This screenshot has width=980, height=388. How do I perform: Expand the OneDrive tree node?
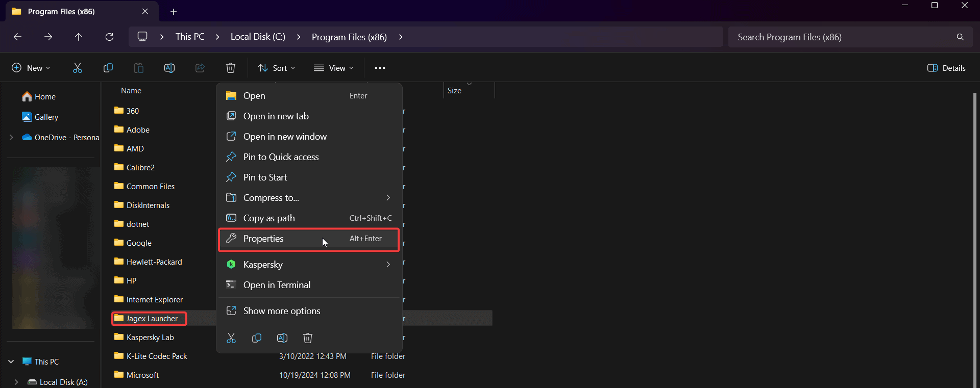[11, 137]
